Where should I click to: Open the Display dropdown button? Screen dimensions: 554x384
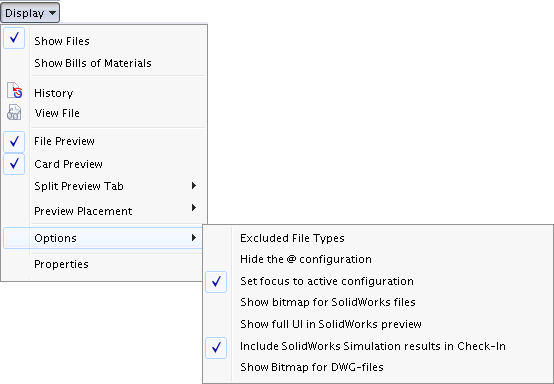pos(30,13)
